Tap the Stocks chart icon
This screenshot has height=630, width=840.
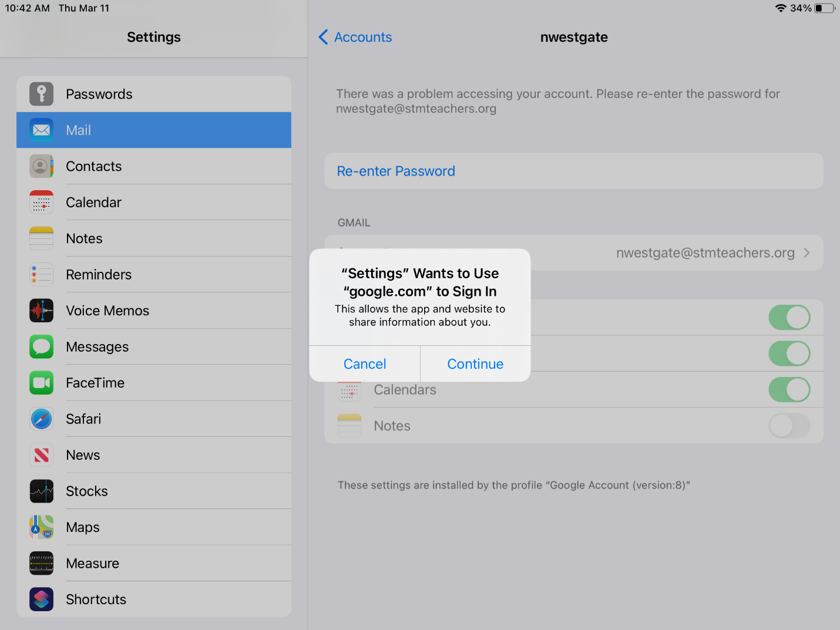point(41,491)
